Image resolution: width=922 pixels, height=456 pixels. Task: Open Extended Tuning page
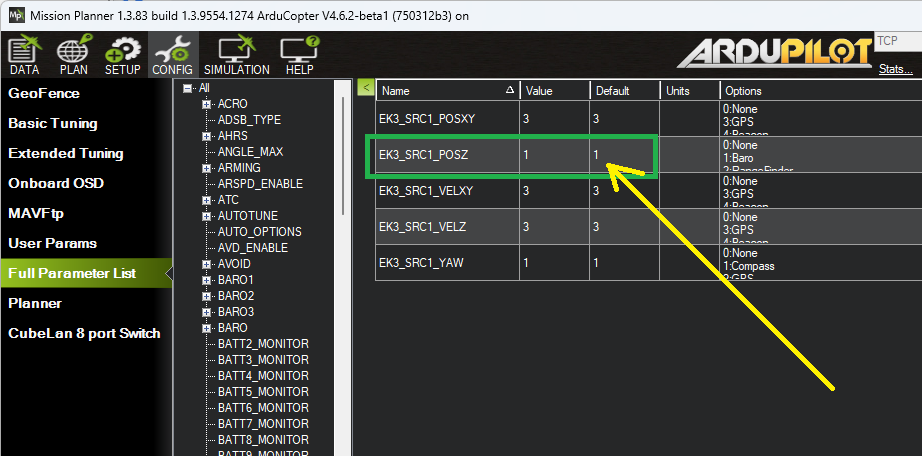pos(66,153)
